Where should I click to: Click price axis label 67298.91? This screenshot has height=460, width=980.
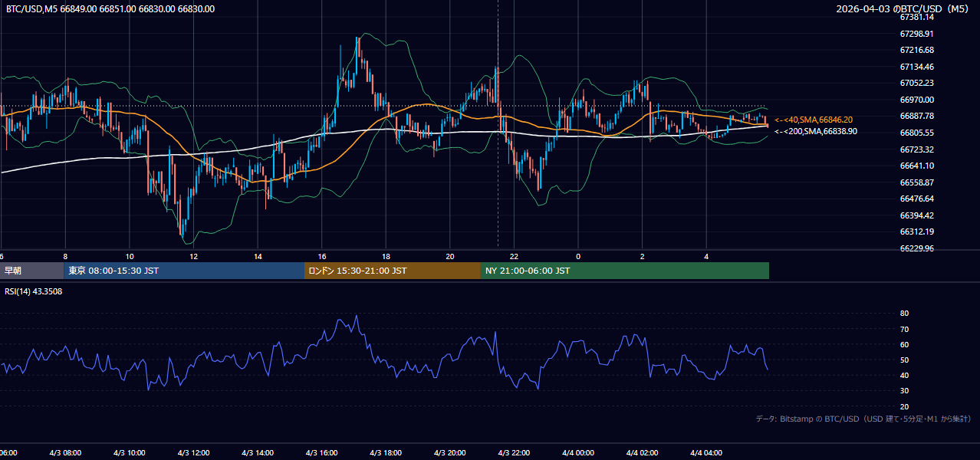click(916, 34)
